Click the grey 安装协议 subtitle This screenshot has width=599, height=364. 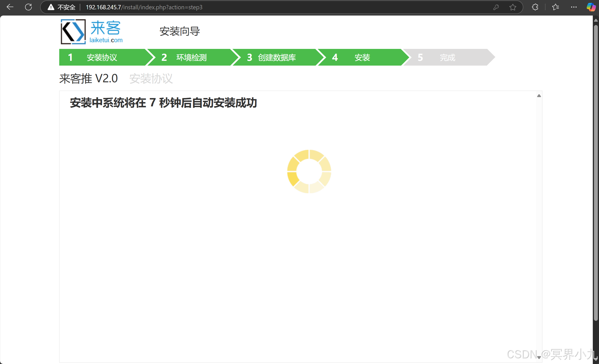(x=151, y=79)
